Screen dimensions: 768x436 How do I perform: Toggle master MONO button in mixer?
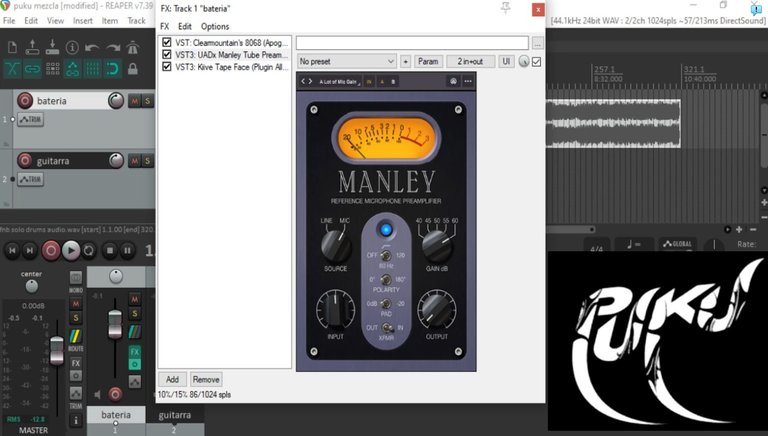(75, 278)
